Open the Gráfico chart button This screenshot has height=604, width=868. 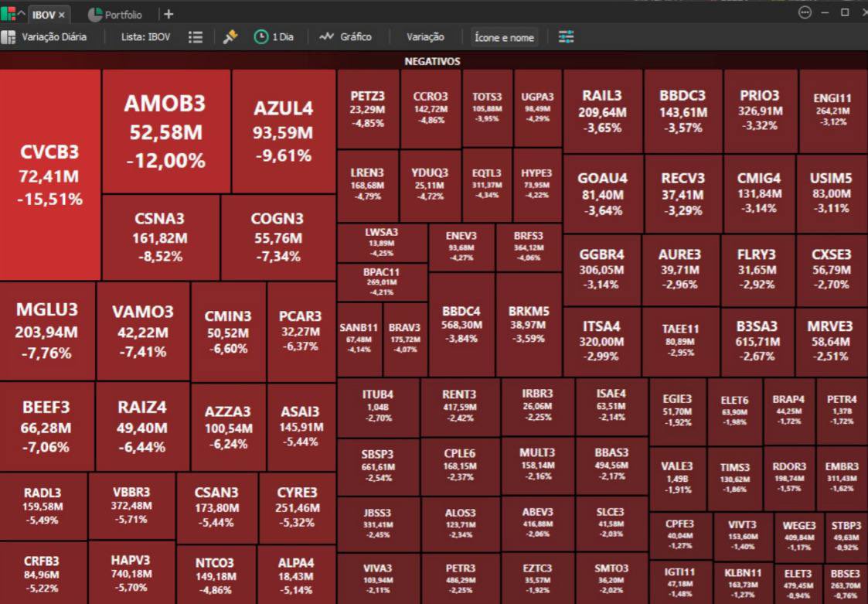(345, 36)
